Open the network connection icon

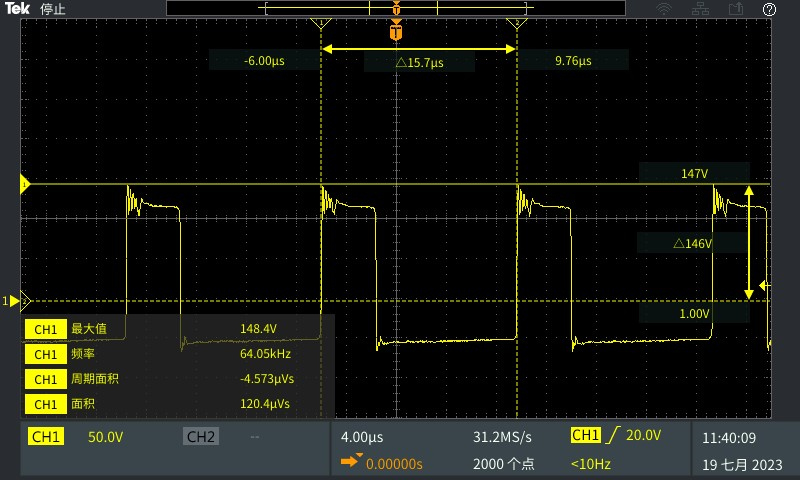700,9
